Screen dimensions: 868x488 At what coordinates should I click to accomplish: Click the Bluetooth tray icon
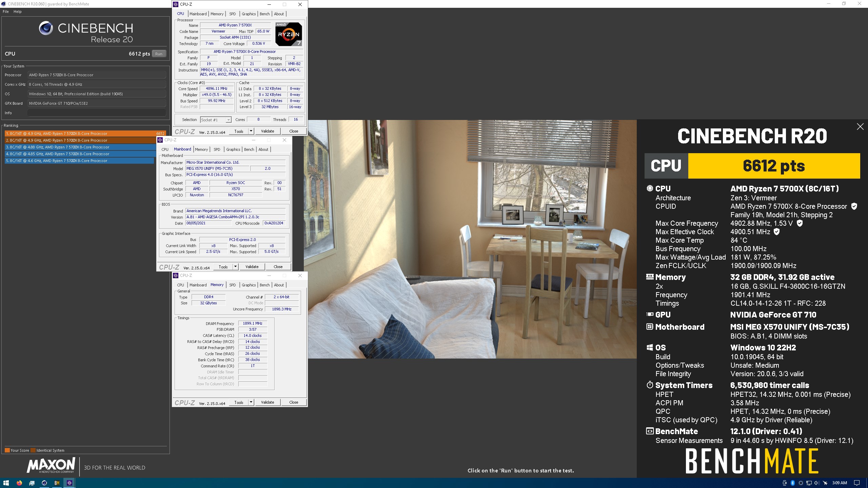[792, 483]
